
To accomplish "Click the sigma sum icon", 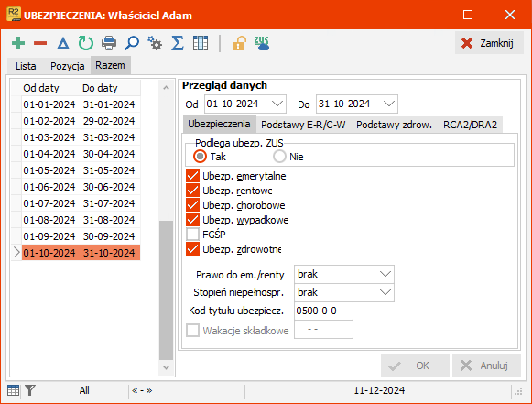I will click(x=178, y=43).
